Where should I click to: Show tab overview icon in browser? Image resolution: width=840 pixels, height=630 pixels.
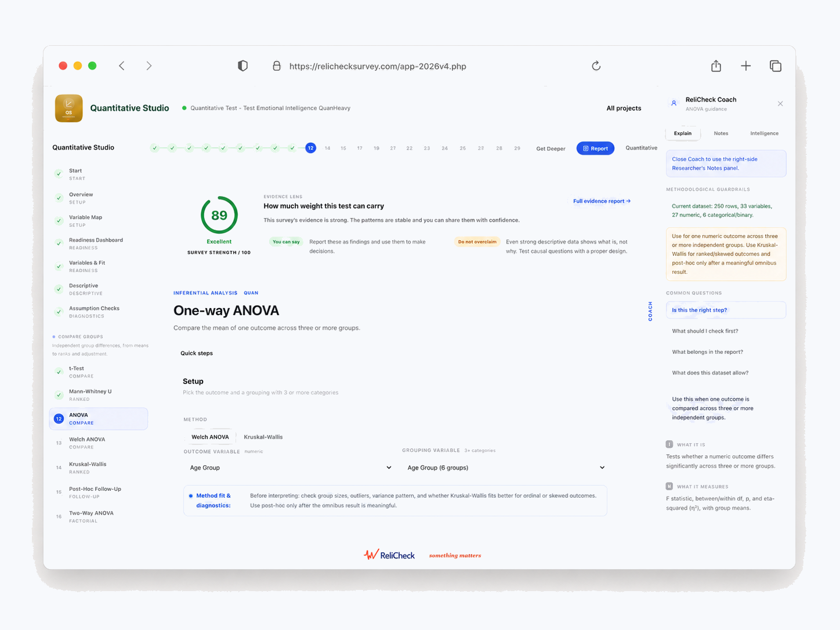pyautogui.click(x=776, y=66)
